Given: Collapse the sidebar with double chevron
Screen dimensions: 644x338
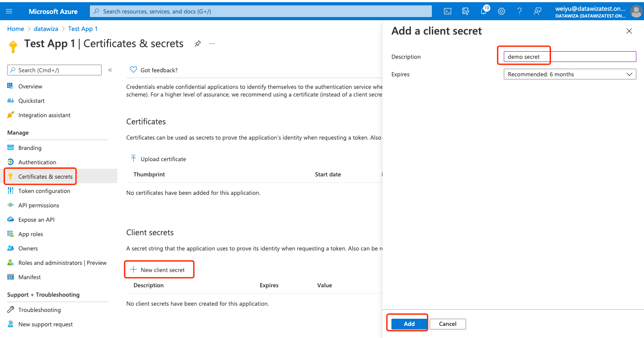Looking at the screenshot, I should 110,70.
